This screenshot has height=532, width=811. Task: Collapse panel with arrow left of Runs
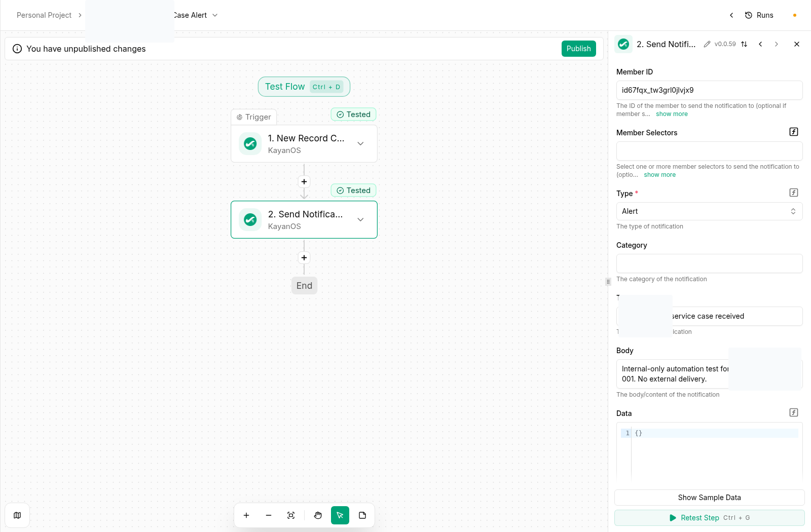click(x=731, y=15)
